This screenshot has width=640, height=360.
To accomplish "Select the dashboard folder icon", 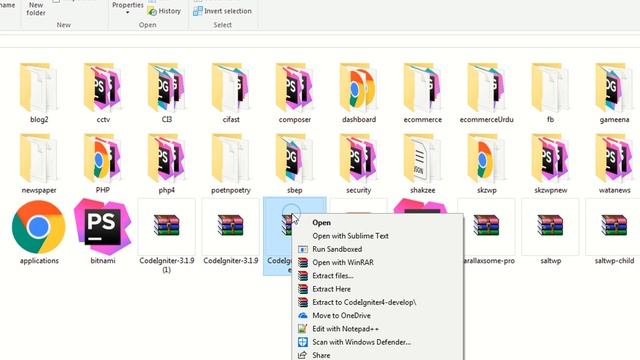I will click(358, 87).
